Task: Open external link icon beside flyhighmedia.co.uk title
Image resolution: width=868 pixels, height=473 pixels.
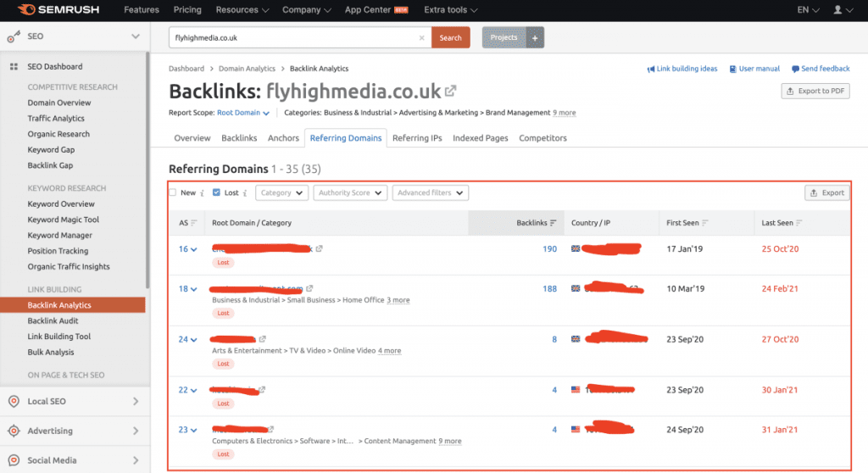Action: pos(451,91)
